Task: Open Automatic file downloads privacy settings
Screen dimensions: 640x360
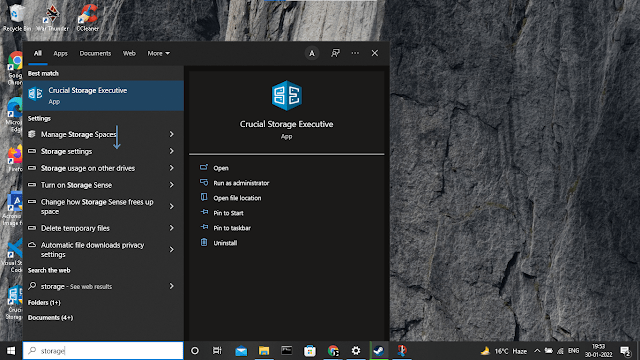Action: click(103, 250)
